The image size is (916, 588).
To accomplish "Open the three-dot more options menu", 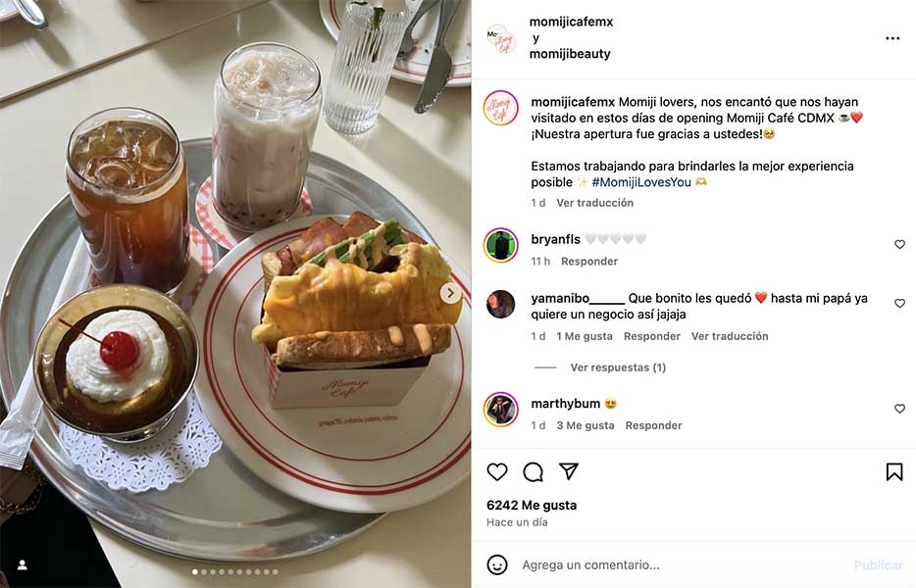I will (892, 38).
